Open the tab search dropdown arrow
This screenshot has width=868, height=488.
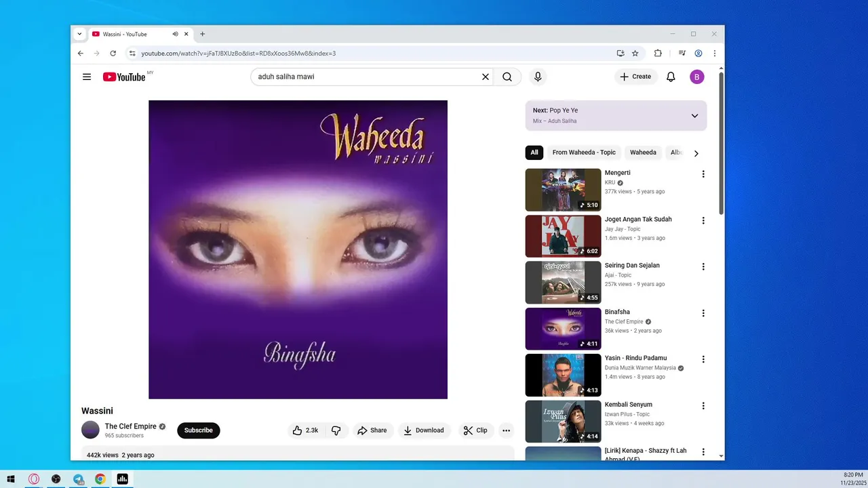click(x=79, y=34)
